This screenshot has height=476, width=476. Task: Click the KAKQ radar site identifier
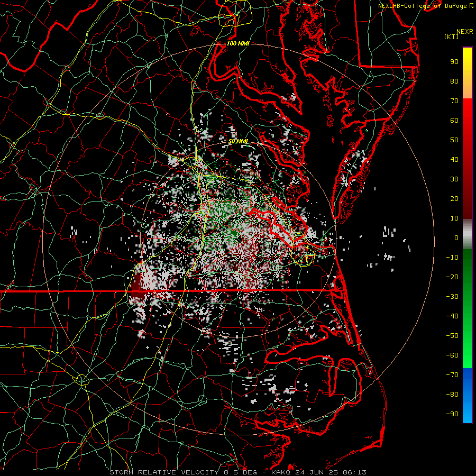[281, 472]
